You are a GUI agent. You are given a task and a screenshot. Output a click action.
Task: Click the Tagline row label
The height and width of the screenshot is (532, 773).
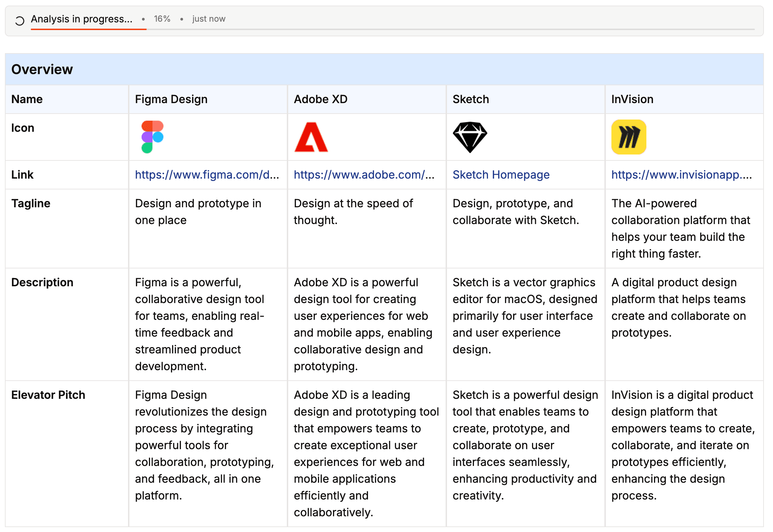[31, 203]
